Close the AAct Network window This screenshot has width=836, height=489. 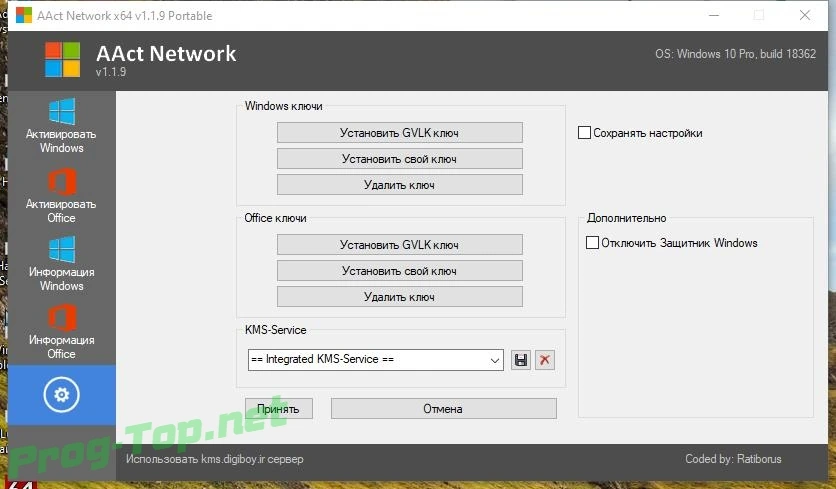(805, 15)
